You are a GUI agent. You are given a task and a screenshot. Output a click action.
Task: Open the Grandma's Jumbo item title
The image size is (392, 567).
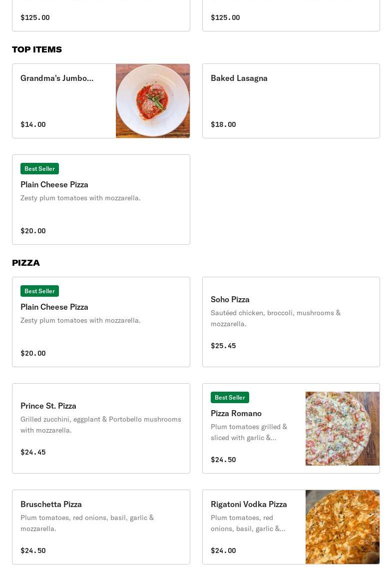pyautogui.click(x=57, y=78)
